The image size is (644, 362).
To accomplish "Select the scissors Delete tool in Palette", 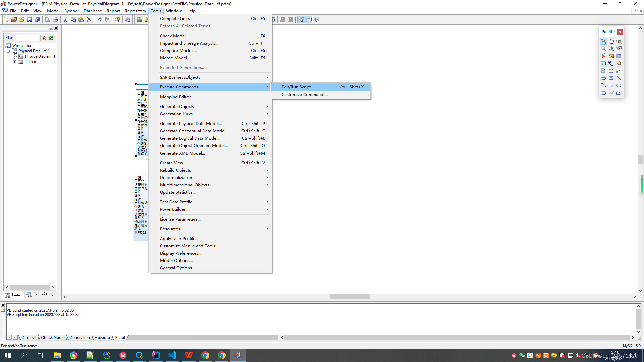I will point(603,56).
